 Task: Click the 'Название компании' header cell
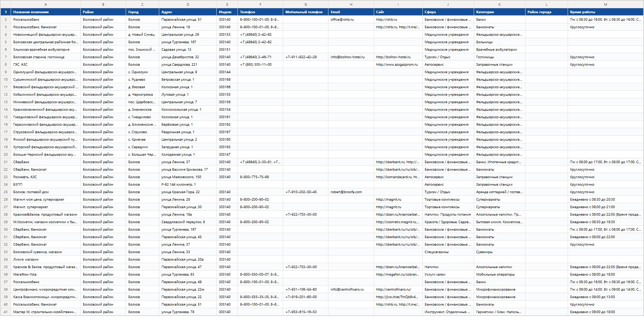click(x=46, y=12)
